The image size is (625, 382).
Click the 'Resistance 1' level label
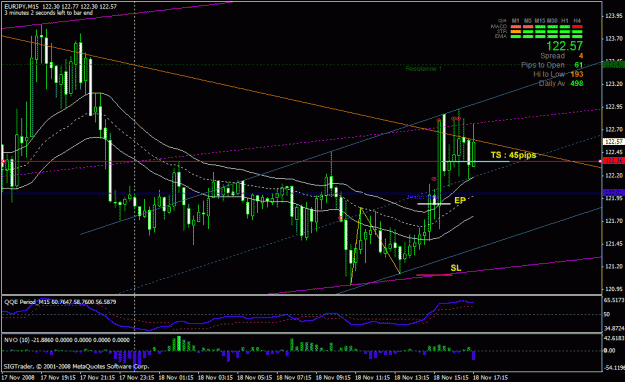[x=424, y=69]
